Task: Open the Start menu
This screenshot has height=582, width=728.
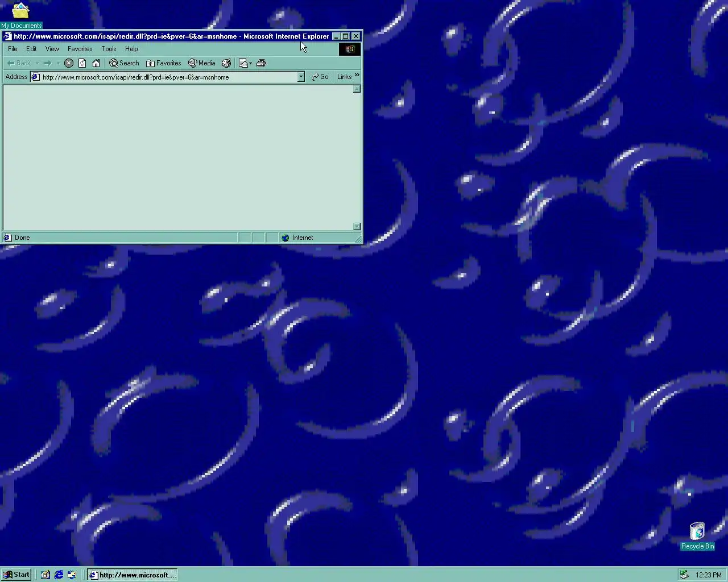Action: 16,575
